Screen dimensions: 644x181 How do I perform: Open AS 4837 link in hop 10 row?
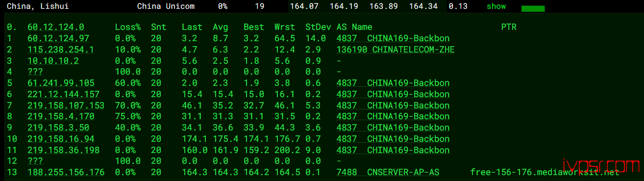[x=393, y=139]
